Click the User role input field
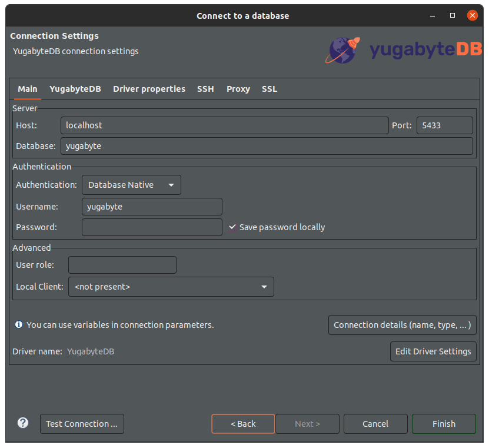The image size is (489, 448). coord(122,265)
